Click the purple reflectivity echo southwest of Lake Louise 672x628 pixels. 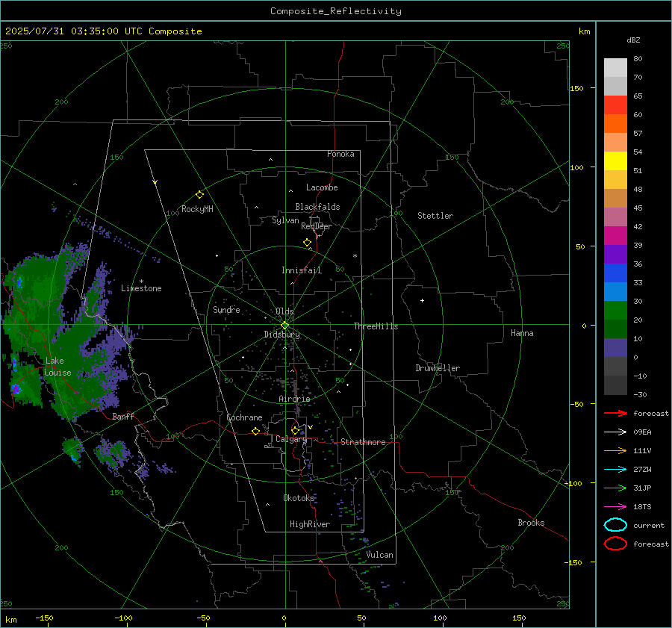16,389
